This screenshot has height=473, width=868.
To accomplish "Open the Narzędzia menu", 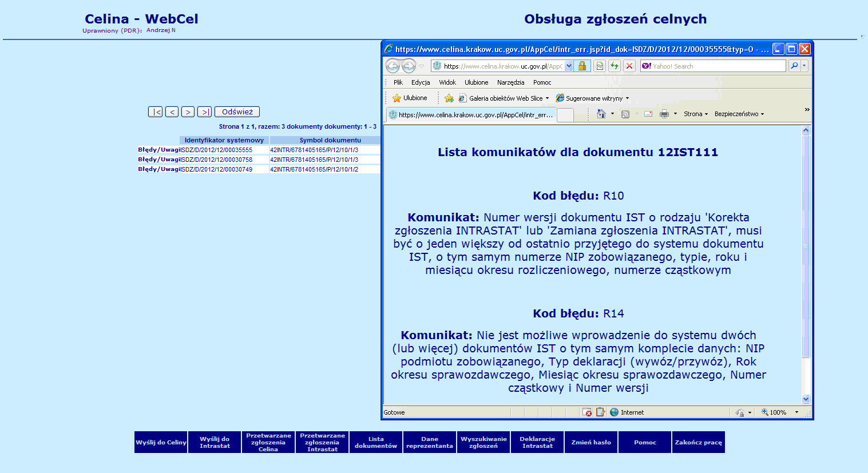I will click(x=510, y=82).
